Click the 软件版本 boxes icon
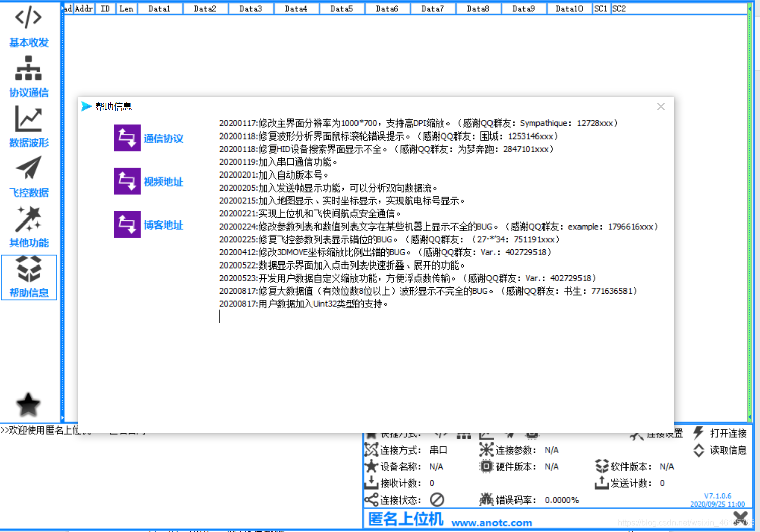Viewport: 760px width, 532px height. [602, 466]
